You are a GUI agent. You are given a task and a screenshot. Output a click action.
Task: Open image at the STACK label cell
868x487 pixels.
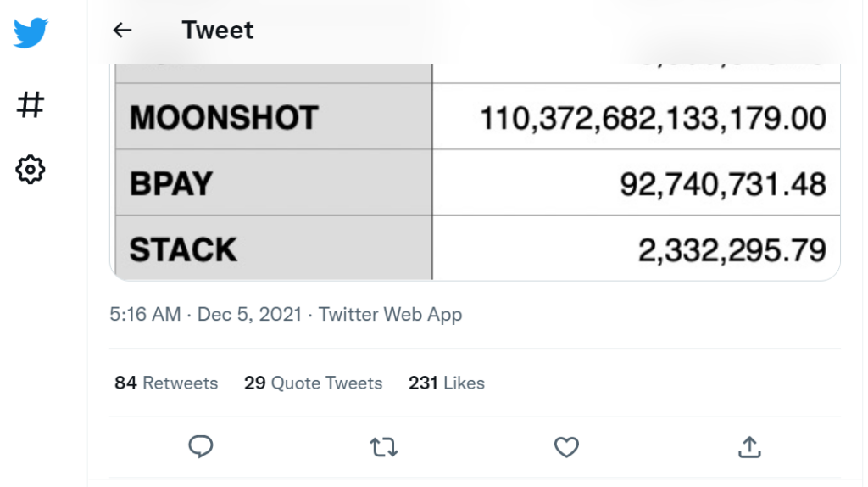pyautogui.click(x=274, y=249)
